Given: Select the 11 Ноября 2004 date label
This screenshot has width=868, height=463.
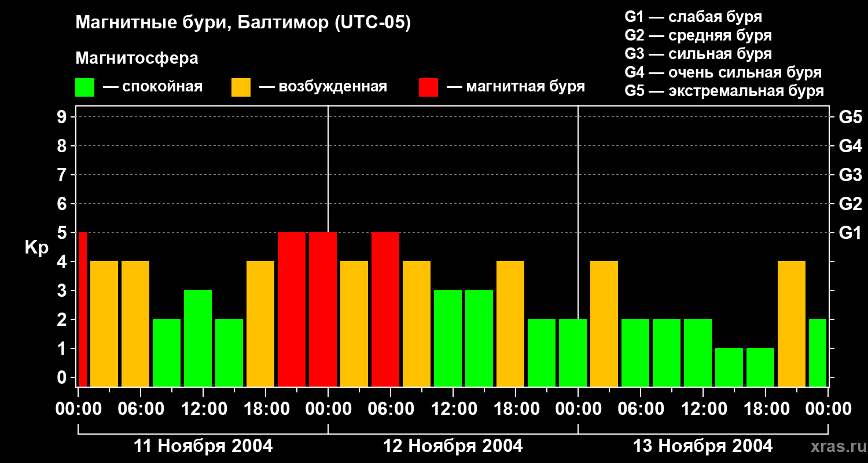Looking at the screenshot, I should tap(203, 446).
